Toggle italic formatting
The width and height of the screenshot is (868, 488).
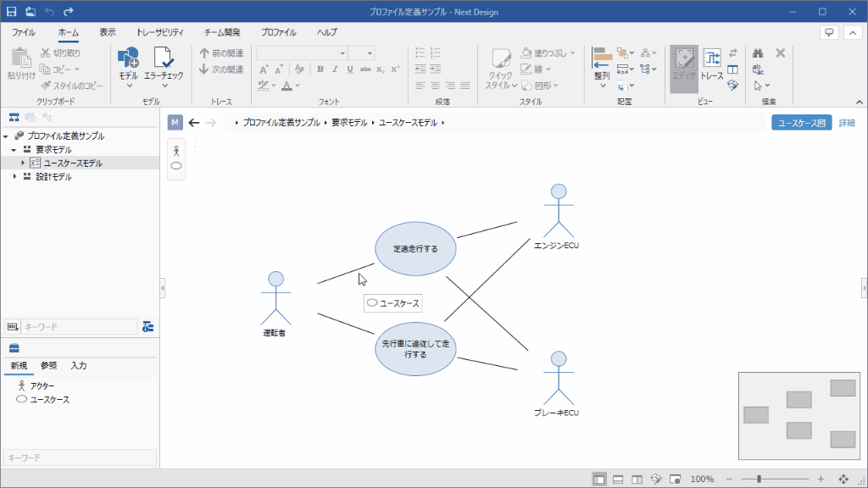click(335, 69)
